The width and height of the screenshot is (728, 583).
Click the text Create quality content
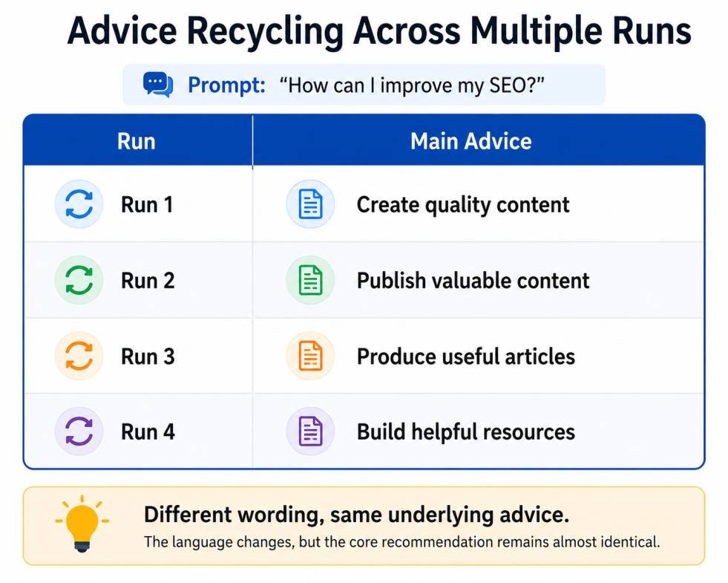463,205
